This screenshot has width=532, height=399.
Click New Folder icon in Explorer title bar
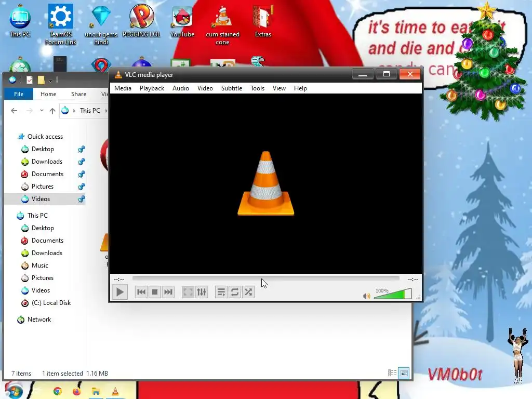(x=41, y=80)
